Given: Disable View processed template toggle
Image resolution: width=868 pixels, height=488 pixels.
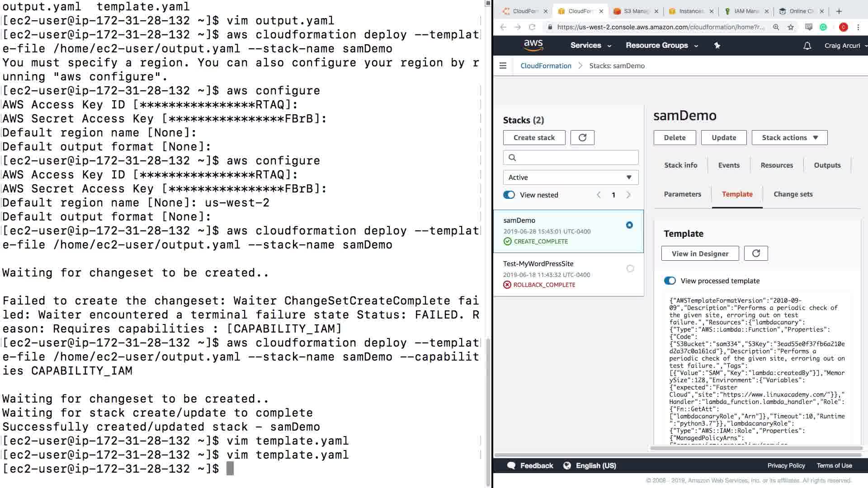Looking at the screenshot, I should (x=670, y=281).
